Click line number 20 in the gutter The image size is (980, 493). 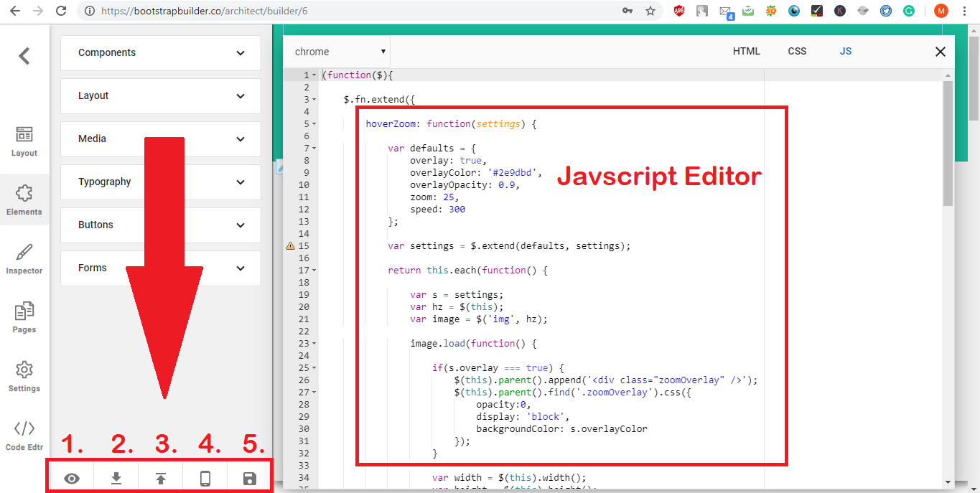[303, 306]
